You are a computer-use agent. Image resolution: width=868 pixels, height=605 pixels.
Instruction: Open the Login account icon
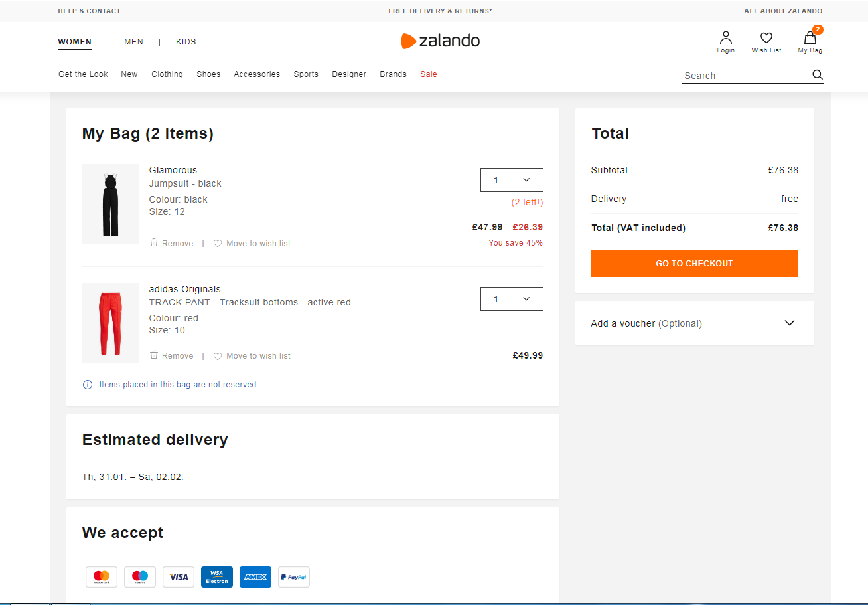pos(725,38)
